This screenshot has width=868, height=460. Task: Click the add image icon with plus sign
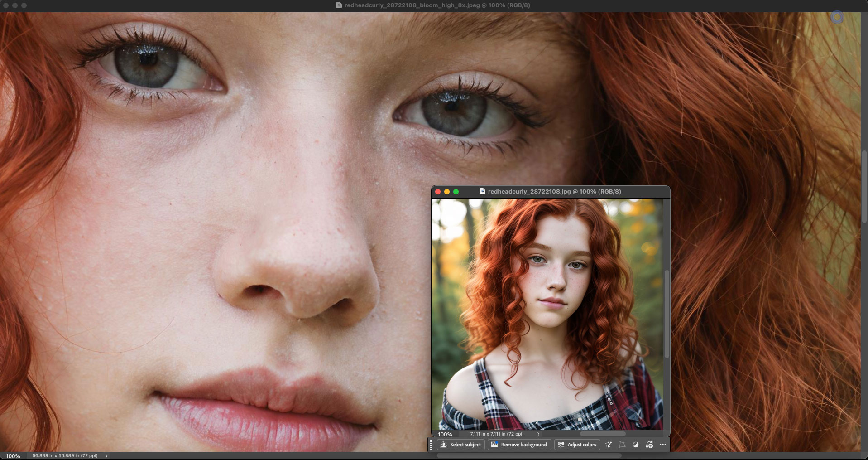pyautogui.click(x=649, y=445)
